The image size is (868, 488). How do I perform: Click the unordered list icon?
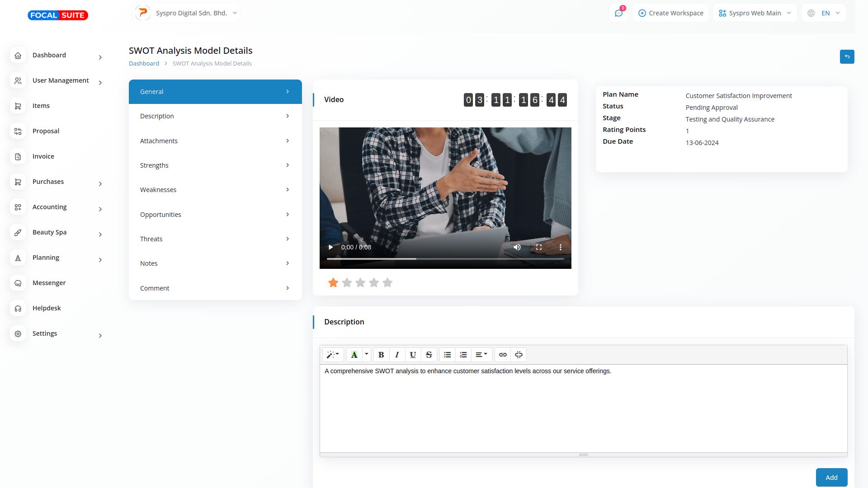tap(447, 355)
